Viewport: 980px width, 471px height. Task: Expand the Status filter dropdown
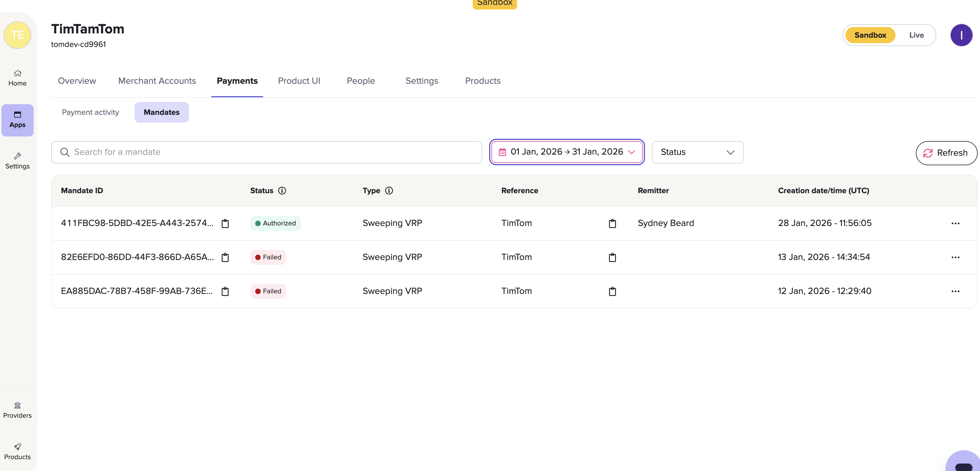click(697, 152)
